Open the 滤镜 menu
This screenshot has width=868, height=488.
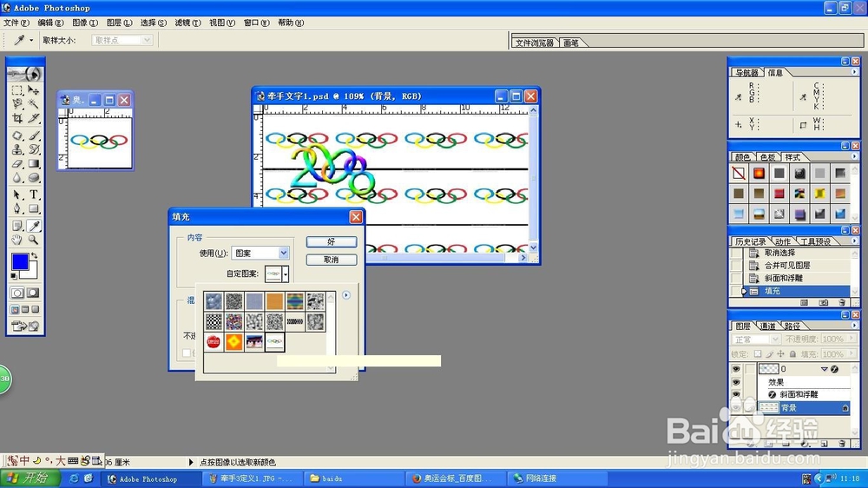point(187,23)
